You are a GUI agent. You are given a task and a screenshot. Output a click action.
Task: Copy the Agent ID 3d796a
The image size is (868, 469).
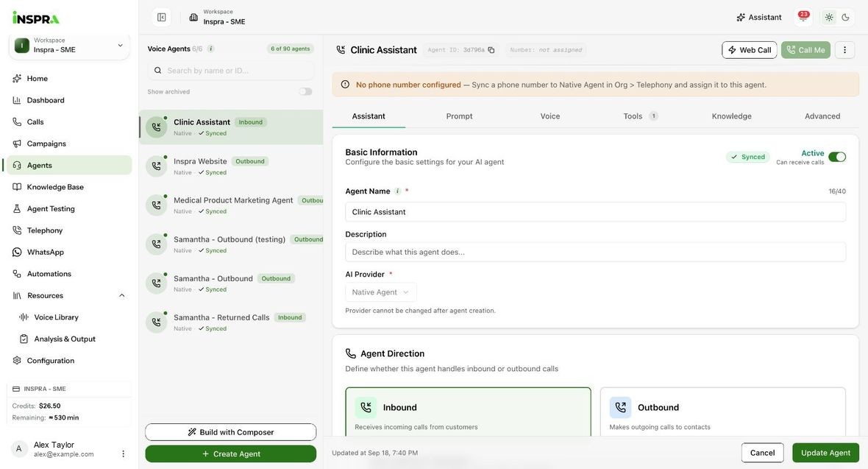point(491,50)
